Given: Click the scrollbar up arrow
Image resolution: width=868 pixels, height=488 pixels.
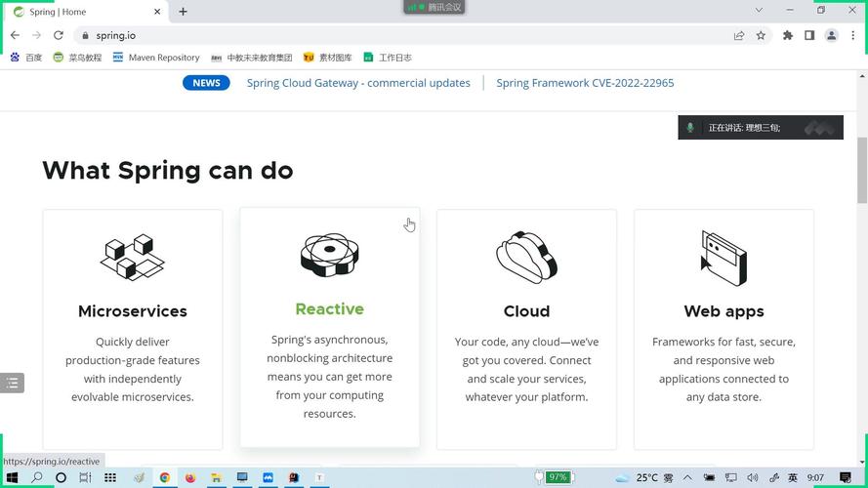Looking at the screenshot, I should coord(862,76).
